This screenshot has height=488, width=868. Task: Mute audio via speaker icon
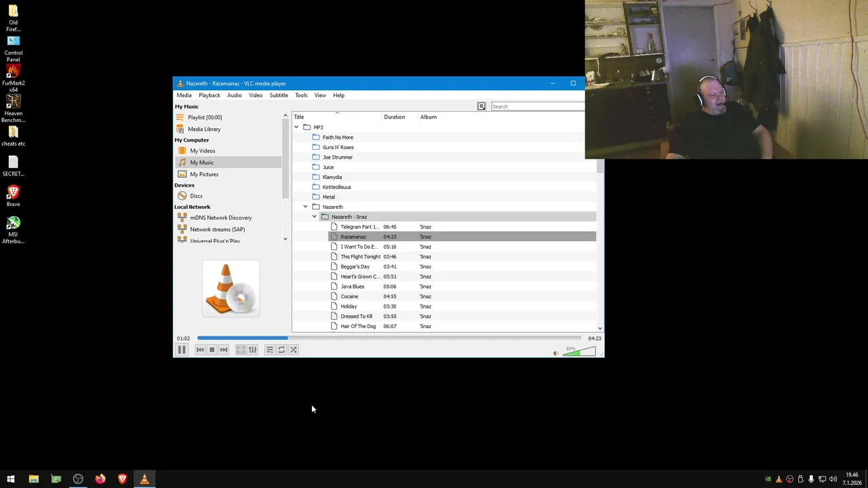555,352
